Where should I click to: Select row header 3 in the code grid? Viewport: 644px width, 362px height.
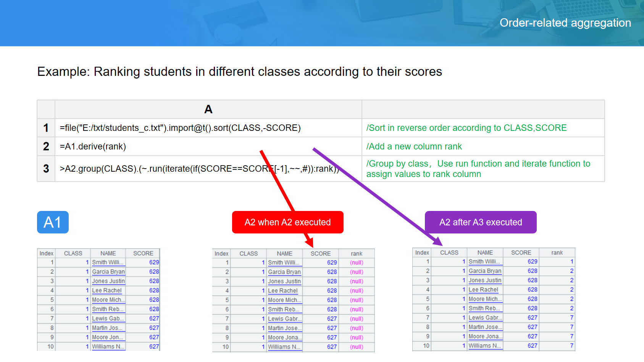tap(46, 169)
